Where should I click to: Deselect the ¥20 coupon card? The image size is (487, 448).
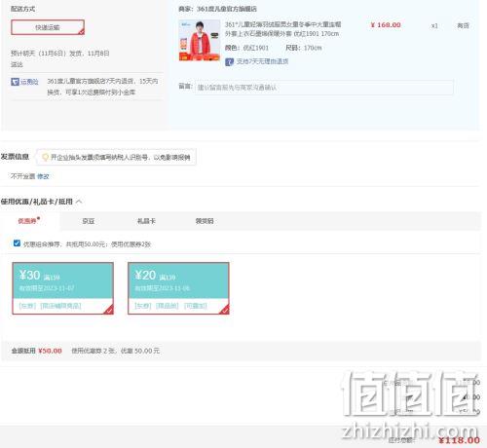tap(178, 288)
